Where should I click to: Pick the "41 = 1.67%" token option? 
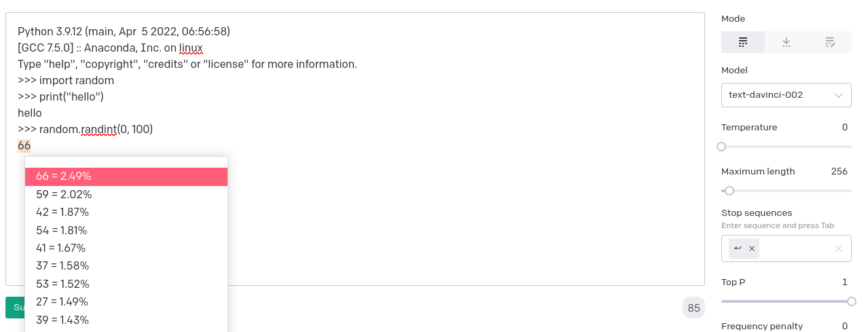[x=126, y=248]
